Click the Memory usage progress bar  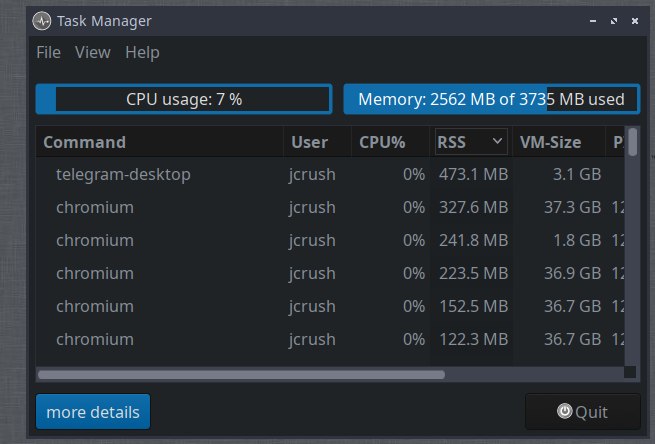pos(491,99)
